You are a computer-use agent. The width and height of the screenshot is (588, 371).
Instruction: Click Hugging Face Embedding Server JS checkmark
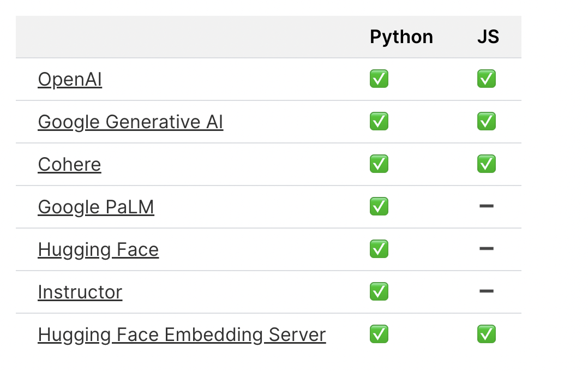[x=486, y=334]
